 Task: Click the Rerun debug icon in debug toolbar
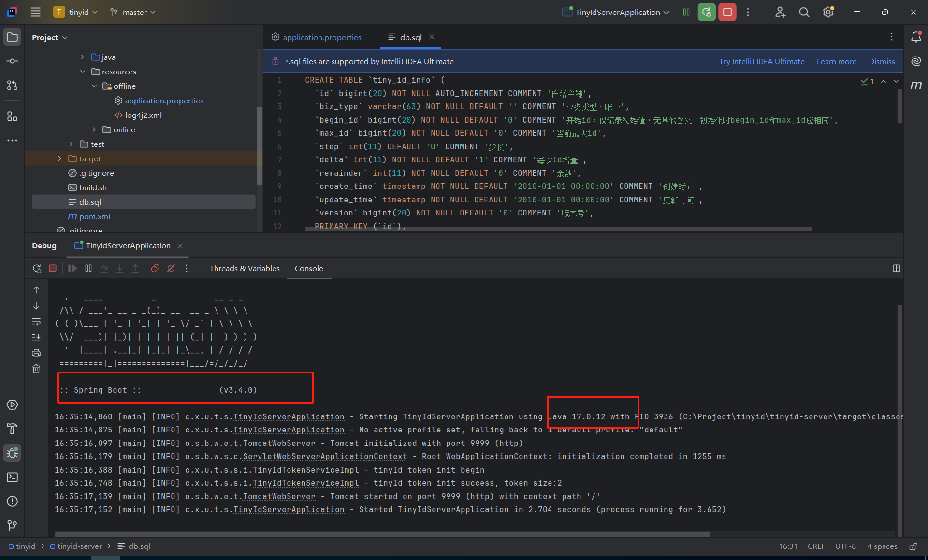coord(37,269)
